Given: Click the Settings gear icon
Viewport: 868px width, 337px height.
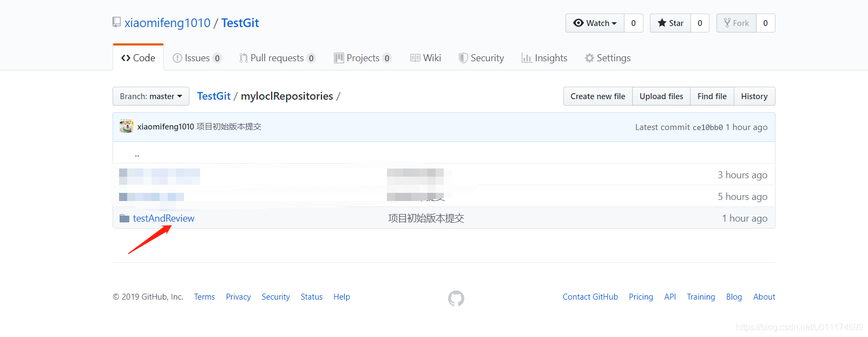Looking at the screenshot, I should (x=589, y=58).
